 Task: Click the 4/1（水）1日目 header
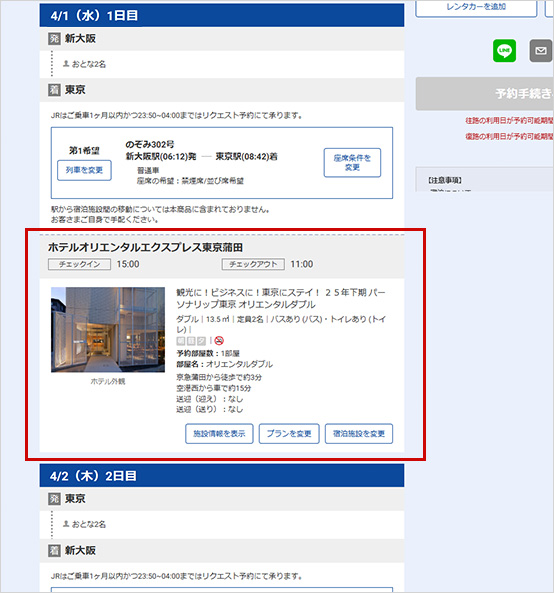(222, 16)
